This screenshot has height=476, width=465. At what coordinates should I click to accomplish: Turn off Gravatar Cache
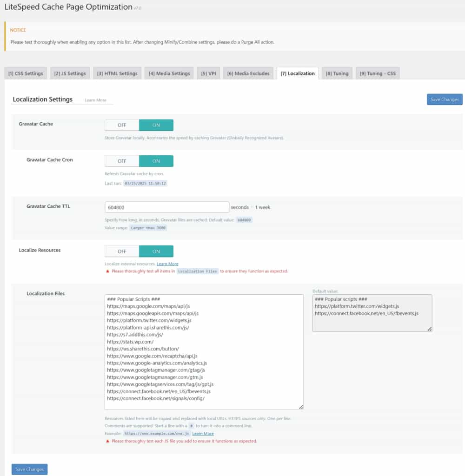point(121,125)
